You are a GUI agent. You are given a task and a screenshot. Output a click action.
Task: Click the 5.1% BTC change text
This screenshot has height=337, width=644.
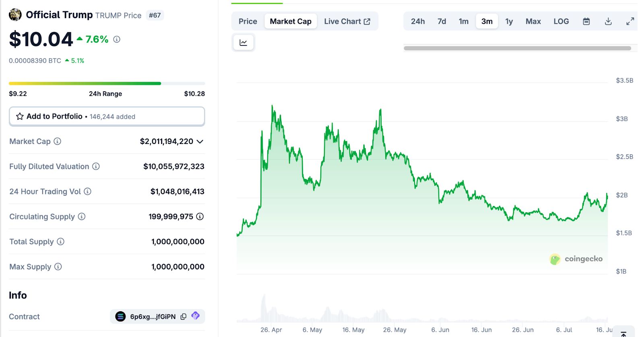pos(78,61)
